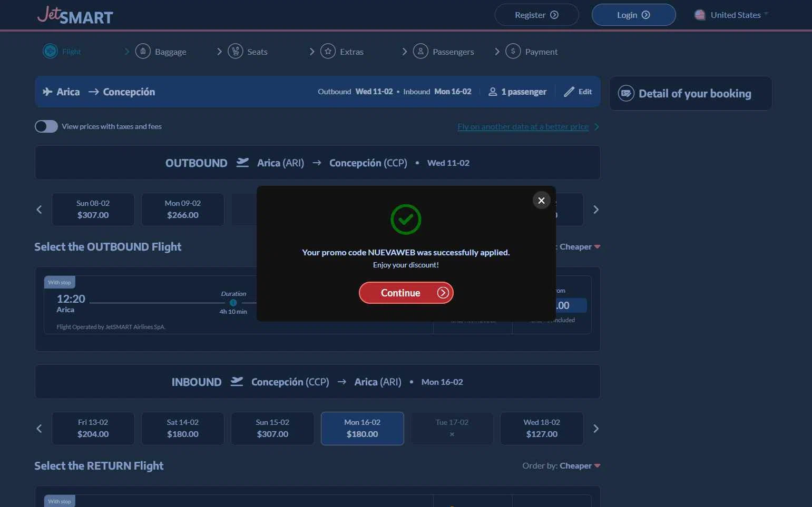Screen dimensions: 812x507
Task: Click the Payment step label
Action: click(x=541, y=52)
